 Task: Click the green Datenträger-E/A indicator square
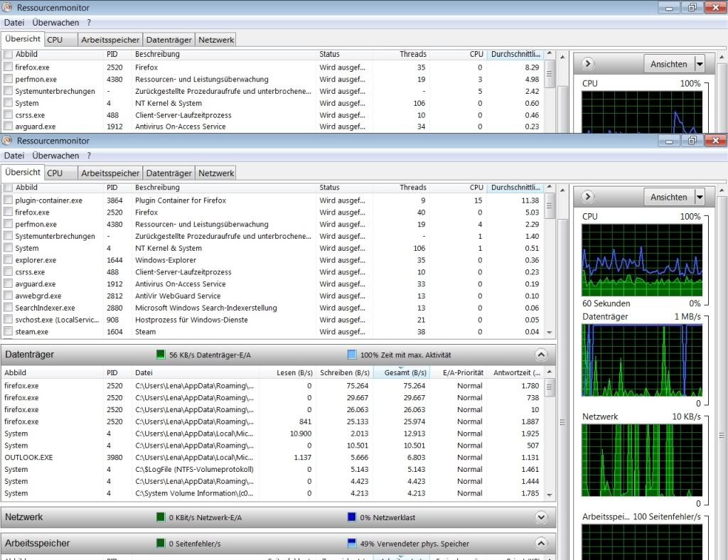click(x=161, y=355)
